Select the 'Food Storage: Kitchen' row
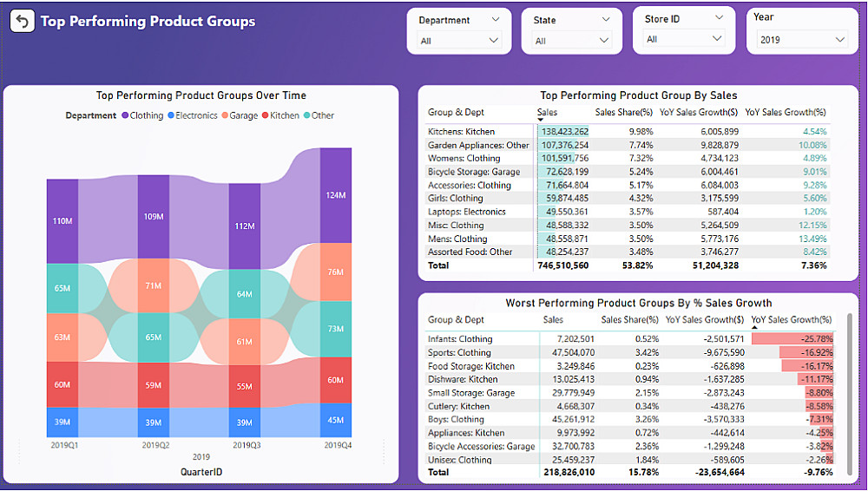The width and height of the screenshot is (868, 491). pos(630,366)
